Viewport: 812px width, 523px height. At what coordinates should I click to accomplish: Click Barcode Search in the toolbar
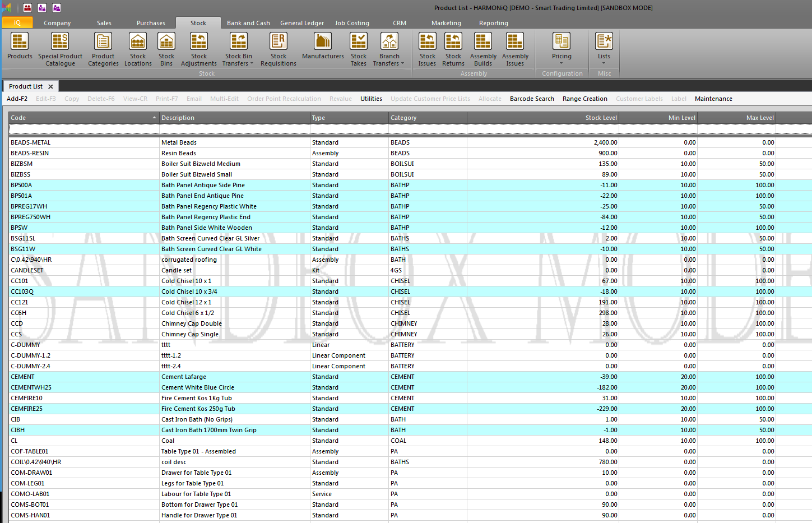(531, 99)
